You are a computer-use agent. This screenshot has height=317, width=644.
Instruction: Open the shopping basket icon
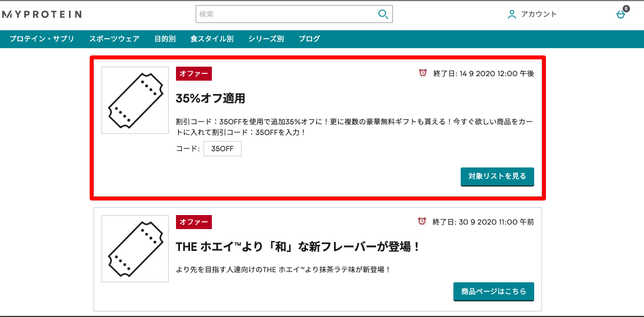(620, 15)
